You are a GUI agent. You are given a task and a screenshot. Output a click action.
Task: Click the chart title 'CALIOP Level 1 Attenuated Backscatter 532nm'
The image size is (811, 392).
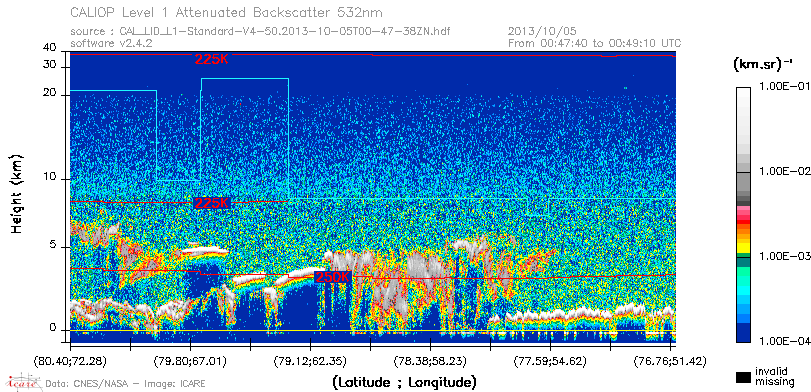pyautogui.click(x=226, y=12)
